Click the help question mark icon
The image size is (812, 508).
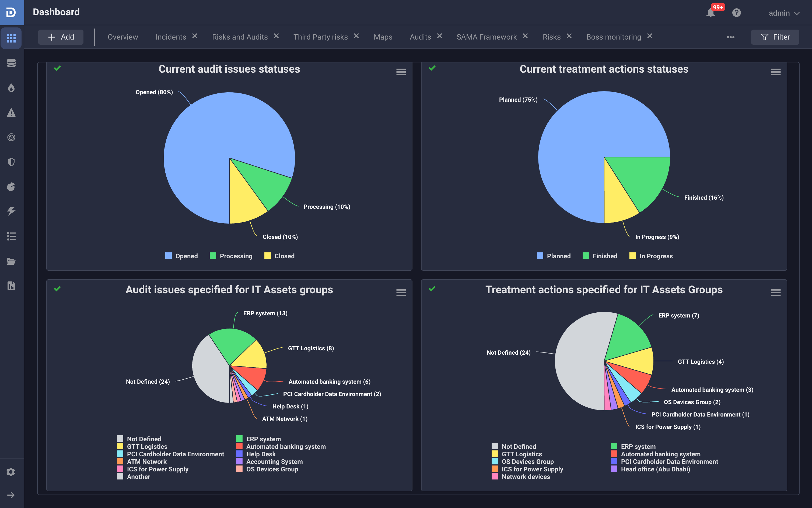pyautogui.click(x=736, y=13)
